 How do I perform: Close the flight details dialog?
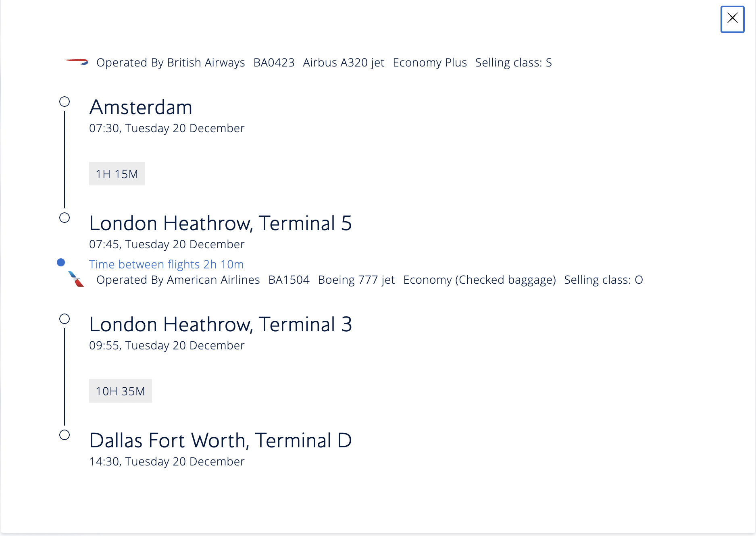732,19
